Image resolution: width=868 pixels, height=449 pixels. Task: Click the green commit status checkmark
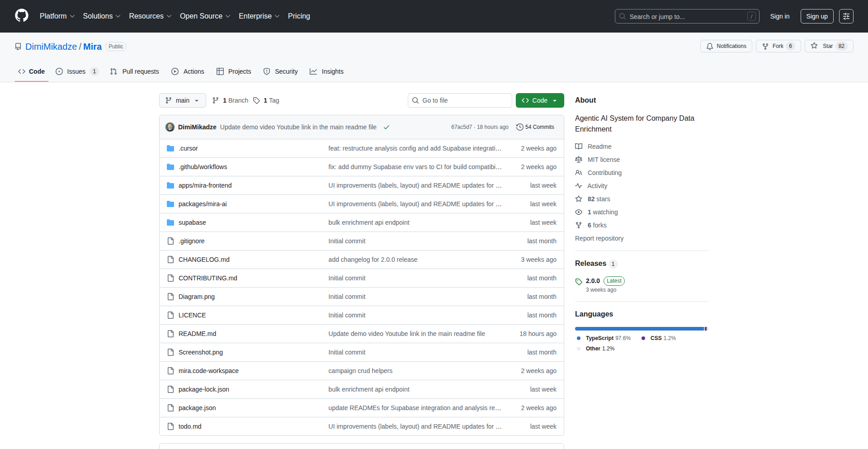pyautogui.click(x=387, y=127)
